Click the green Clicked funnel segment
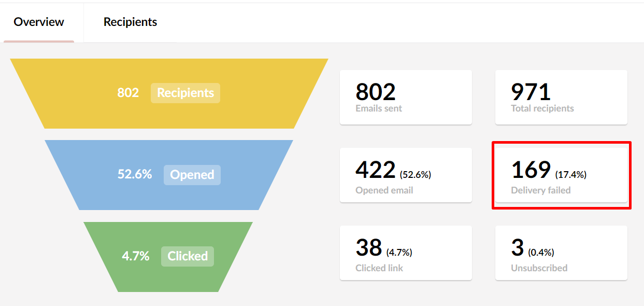The image size is (644, 306). pyautogui.click(x=168, y=257)
